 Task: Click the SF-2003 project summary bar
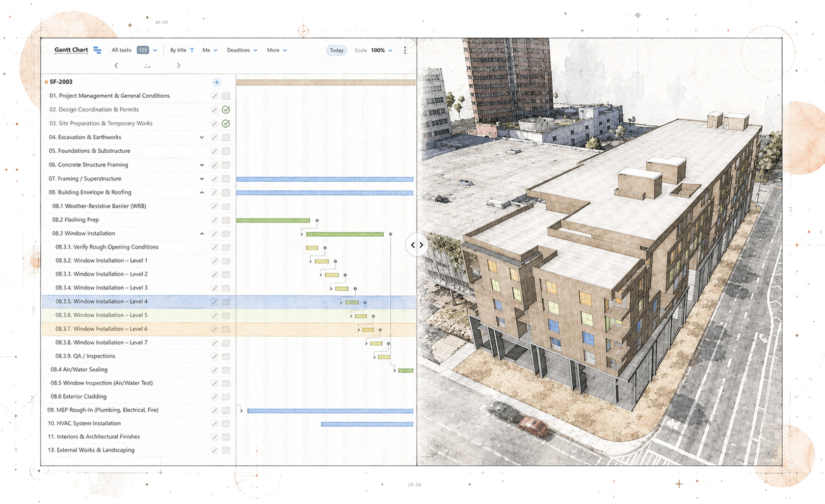point(326,82)
